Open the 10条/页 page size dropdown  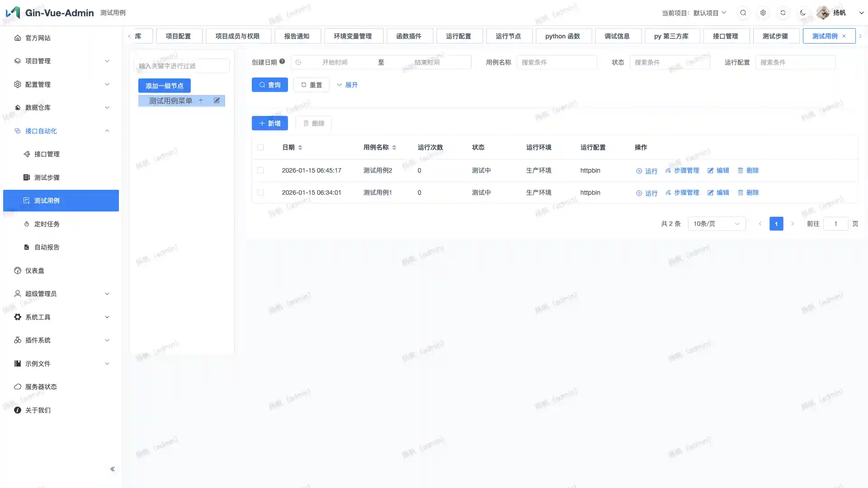tap(717, 224)
